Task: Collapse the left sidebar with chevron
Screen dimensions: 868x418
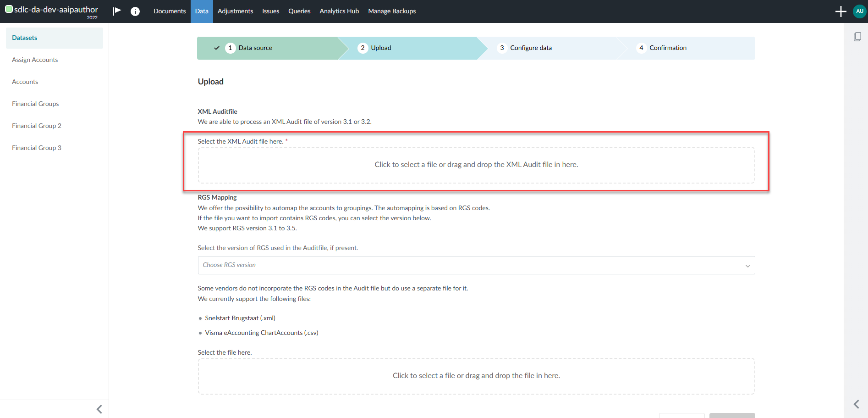Action: click(99, 409)
